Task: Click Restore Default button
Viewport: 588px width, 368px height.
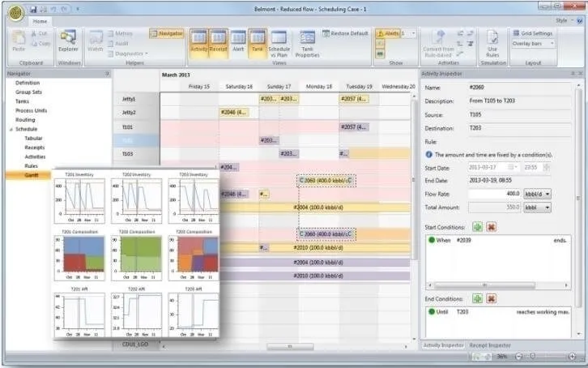Action: tap(344, 33)
